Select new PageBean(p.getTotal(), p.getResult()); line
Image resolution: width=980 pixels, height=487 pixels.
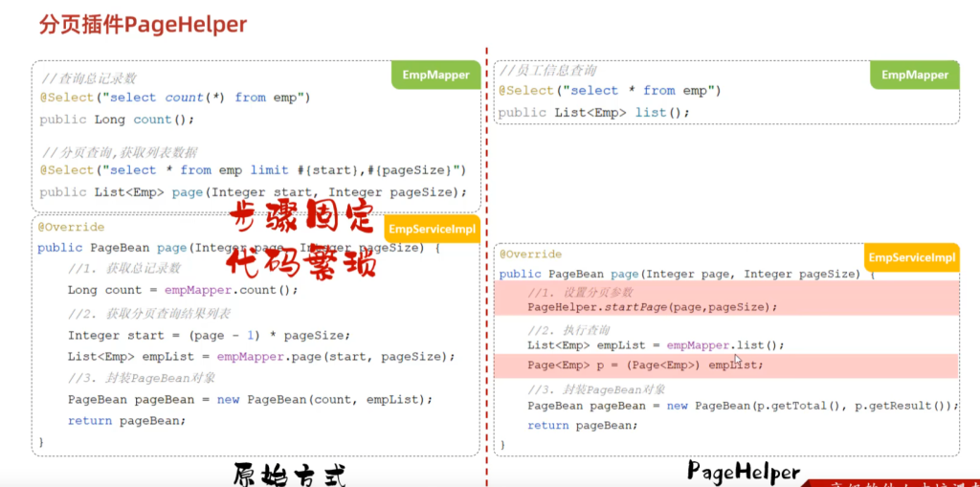coord(743,406)
